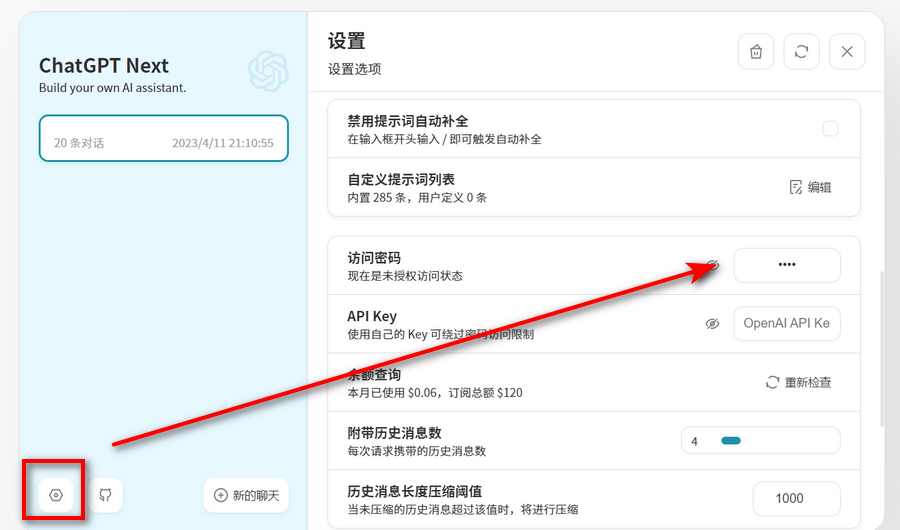Image resolution: width=900 pixels, height=530 pixels.
Task: Close the 设置 panel with the X icon
Action: coord(847,52)
